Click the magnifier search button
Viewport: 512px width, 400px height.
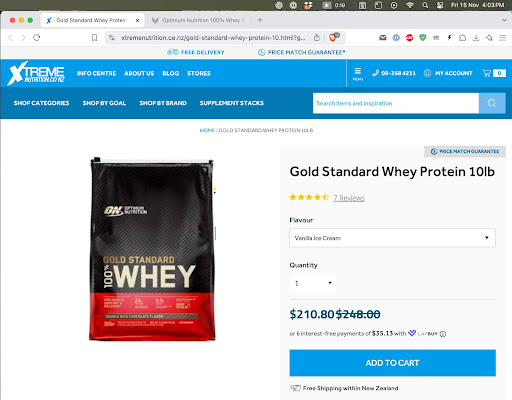point(492,103)
